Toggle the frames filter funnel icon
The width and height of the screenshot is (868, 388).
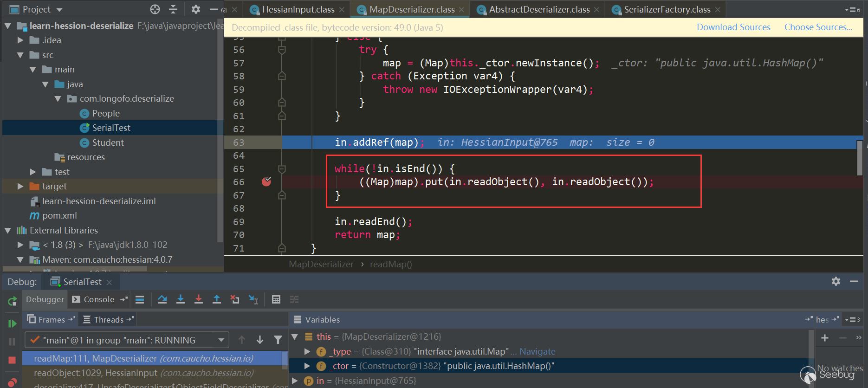coord(278,340)
